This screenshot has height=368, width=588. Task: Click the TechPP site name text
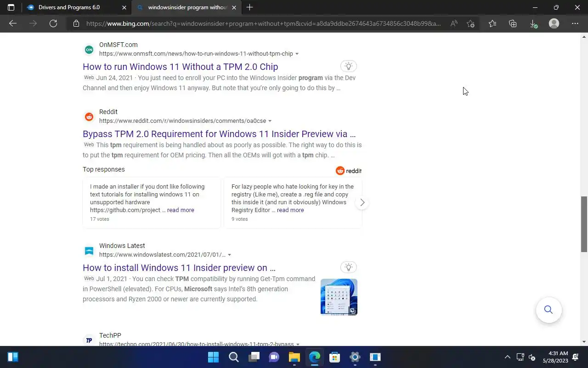tap(110, 335)
